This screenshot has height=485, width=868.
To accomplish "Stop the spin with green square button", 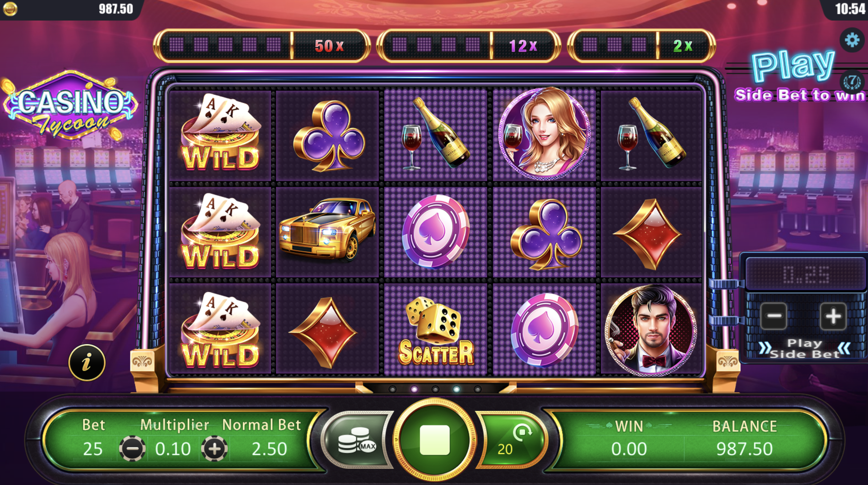I will tap(435, 440).
